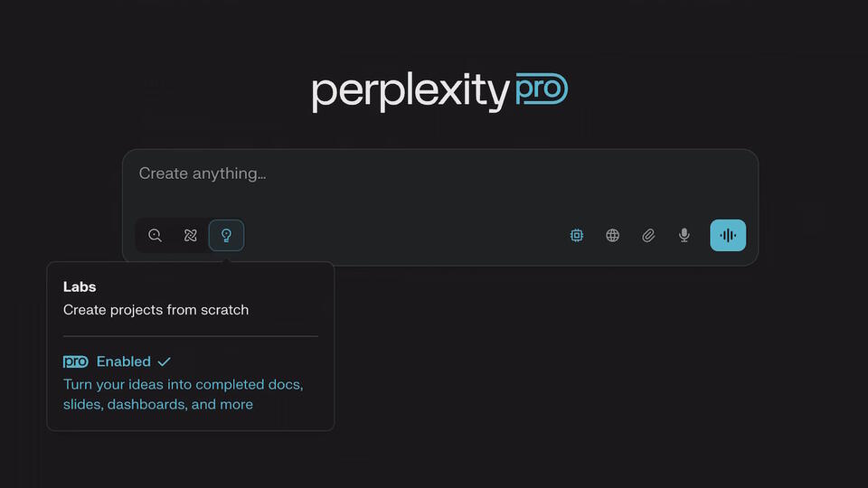Select the Search mode magnifier icon
868x488 pixels.
pyautogui.click(x=156, y=236)
